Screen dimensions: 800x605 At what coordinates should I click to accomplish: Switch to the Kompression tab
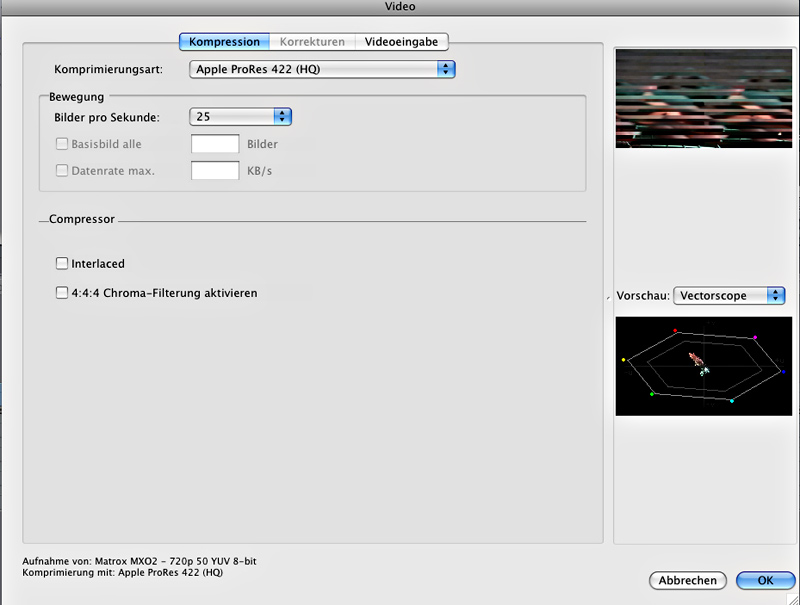[x=224, y=42]
